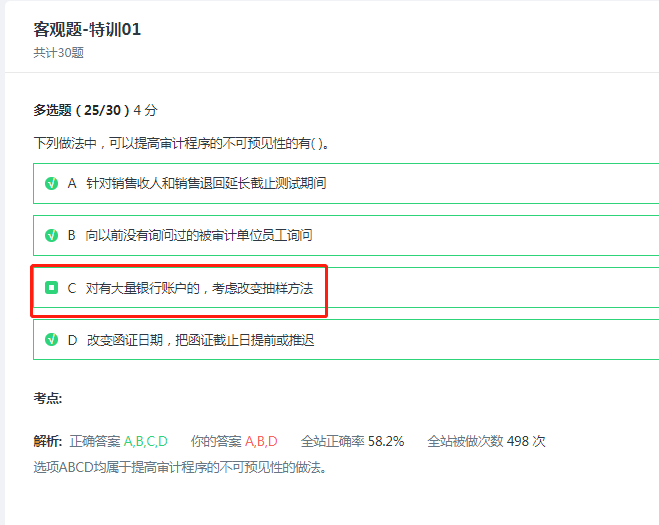Click the green correct answer A,B,C,D
The image size is (659, 525).
pyautogui.click(x=145, y=441)
